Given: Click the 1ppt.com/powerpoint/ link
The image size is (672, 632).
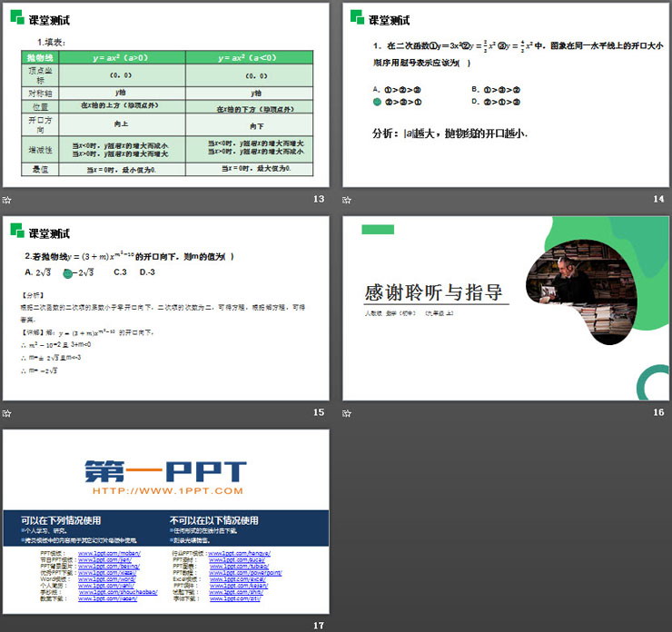Looking at the screenshot, I should click(x=245, y=573).
